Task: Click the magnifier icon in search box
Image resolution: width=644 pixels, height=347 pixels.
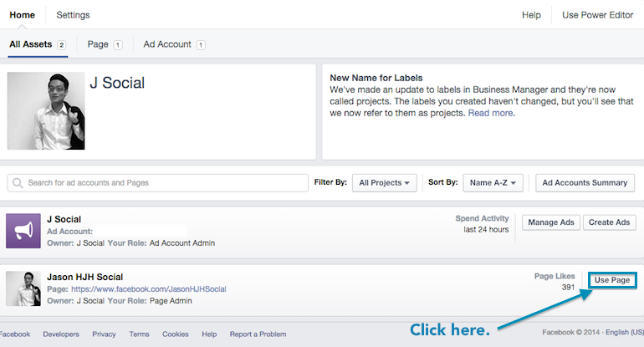Action: (x=18, y=183)
